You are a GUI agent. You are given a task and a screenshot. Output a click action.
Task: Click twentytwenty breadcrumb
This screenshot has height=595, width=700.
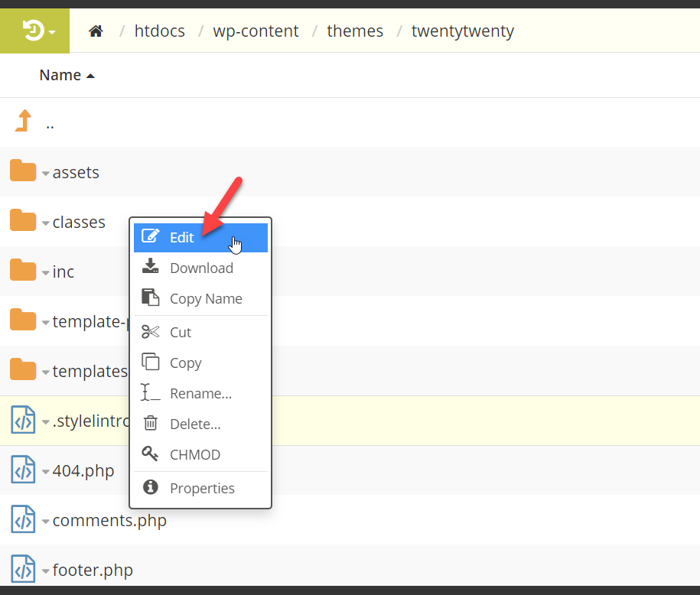(x=463, y=31)
